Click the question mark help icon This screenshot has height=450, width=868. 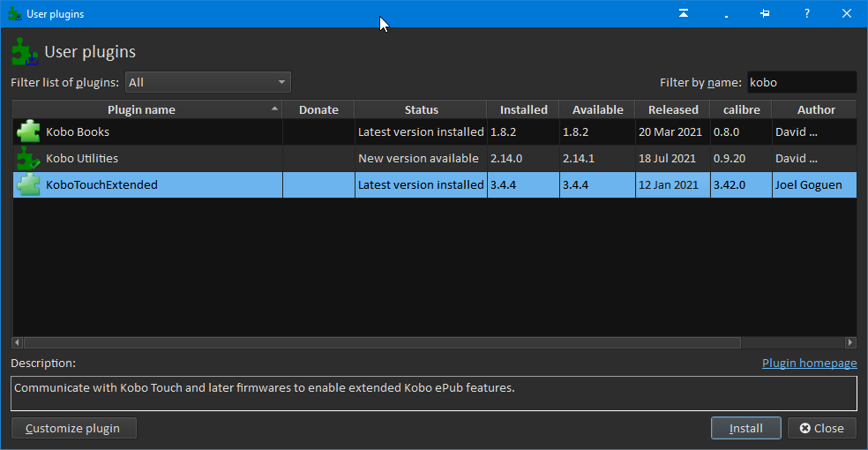[806, 13]
